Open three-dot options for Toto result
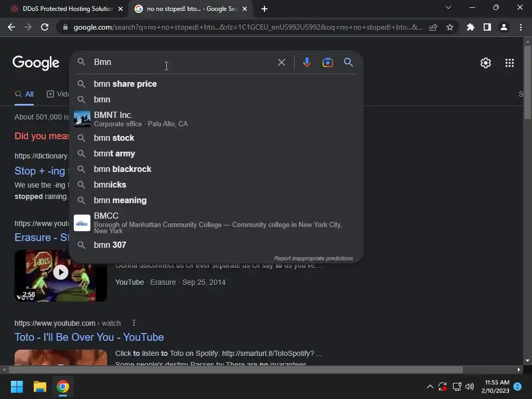Image resolution: width=532 pixels, height=399 pixels. tap(134, 323)
